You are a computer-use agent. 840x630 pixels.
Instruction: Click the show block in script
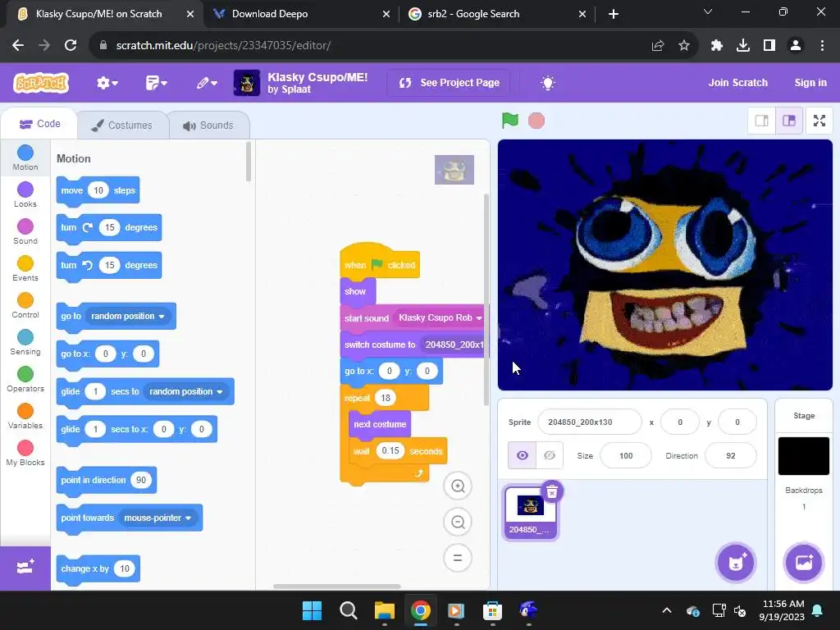(358, 292)
